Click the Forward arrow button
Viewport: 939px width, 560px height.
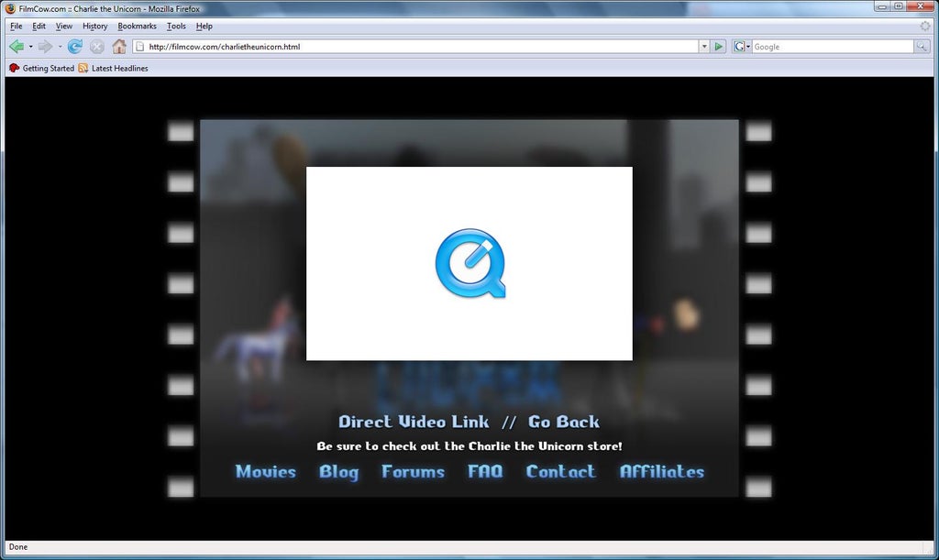click(x=45, y=46)
